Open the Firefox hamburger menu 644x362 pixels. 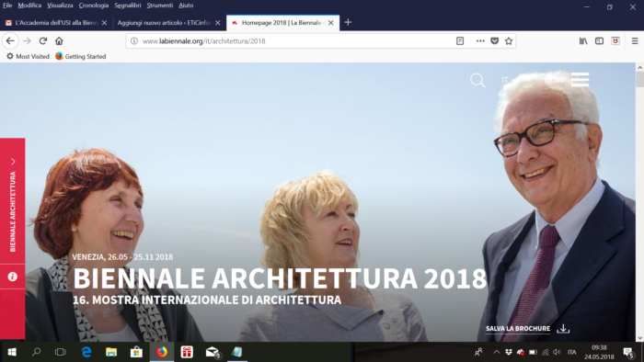635,41
